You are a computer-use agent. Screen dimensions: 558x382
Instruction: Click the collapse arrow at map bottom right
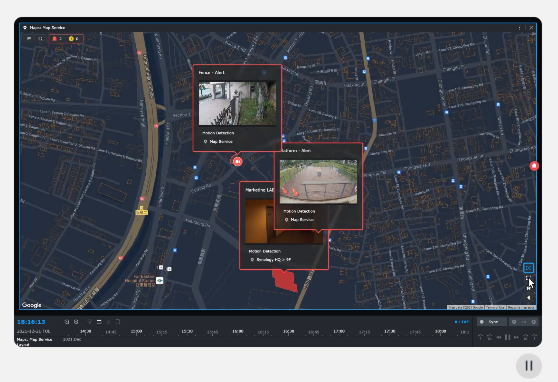528,298
